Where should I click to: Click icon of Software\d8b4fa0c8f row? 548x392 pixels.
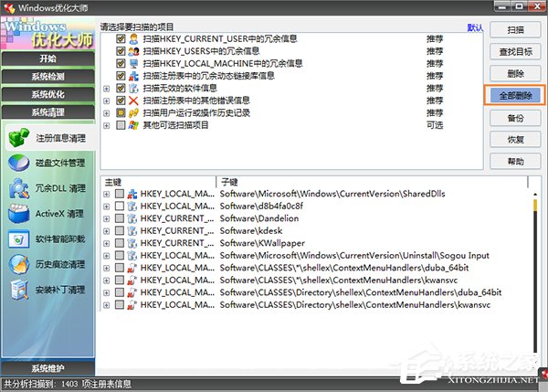click(x=132, y=206)
